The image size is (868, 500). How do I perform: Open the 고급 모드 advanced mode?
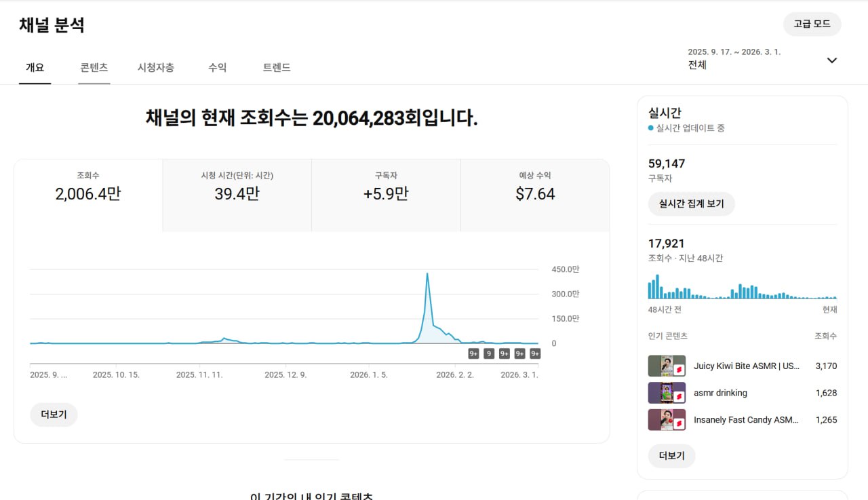coord(812,24)
